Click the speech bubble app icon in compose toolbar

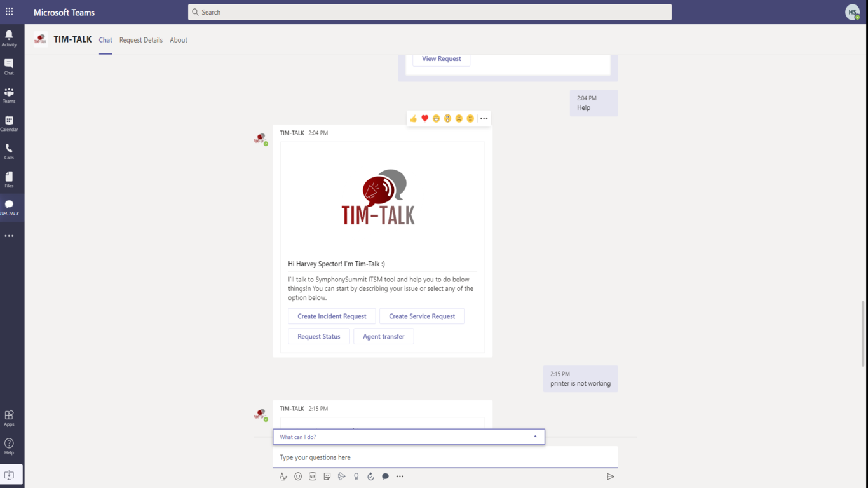[385, 477]
